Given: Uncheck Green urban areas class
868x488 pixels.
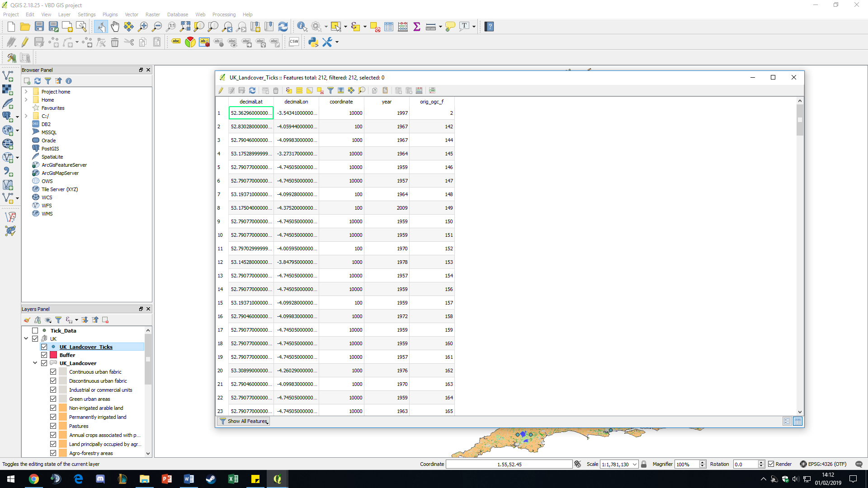Looking at the screenshot, I should (53, 399).
